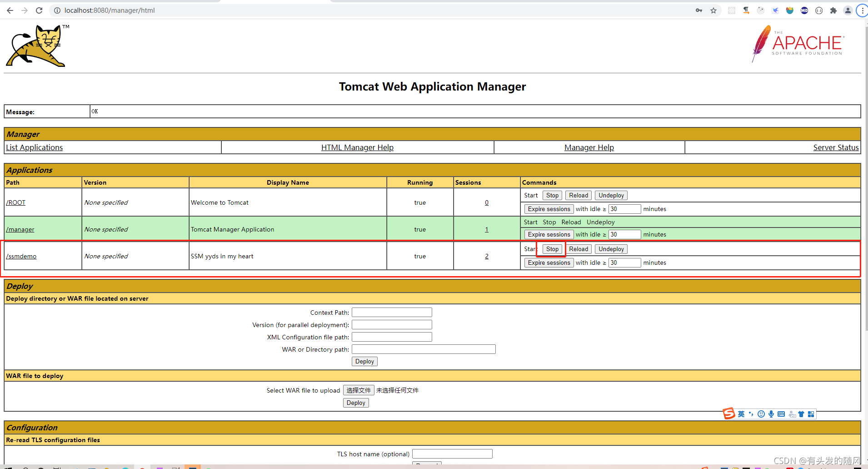
Task: Reload the /ssmdemo application
Action: point(579,249)
